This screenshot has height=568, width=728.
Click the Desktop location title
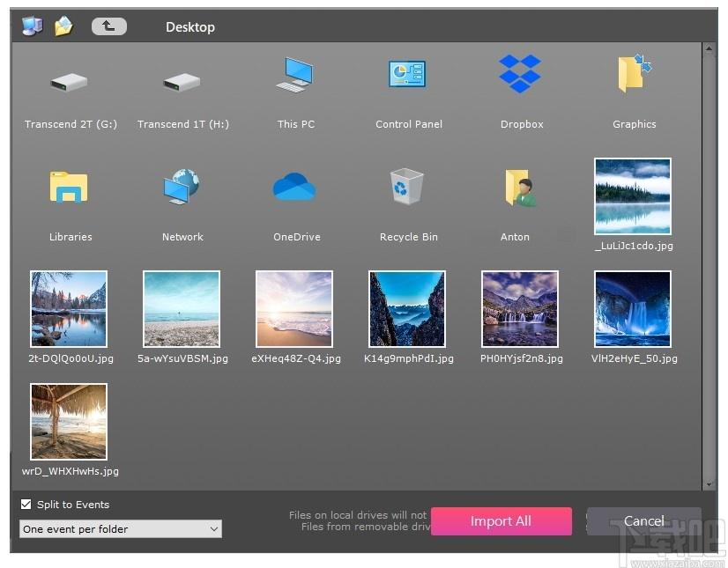coord(190,27)
